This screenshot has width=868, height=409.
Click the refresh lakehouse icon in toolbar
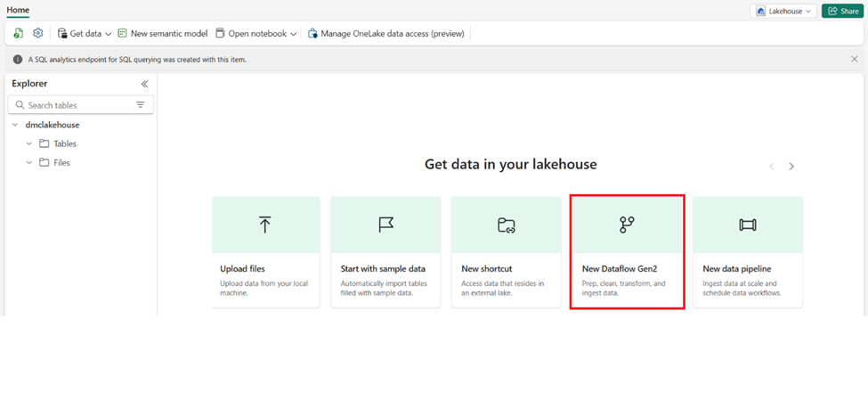[19, 33]
